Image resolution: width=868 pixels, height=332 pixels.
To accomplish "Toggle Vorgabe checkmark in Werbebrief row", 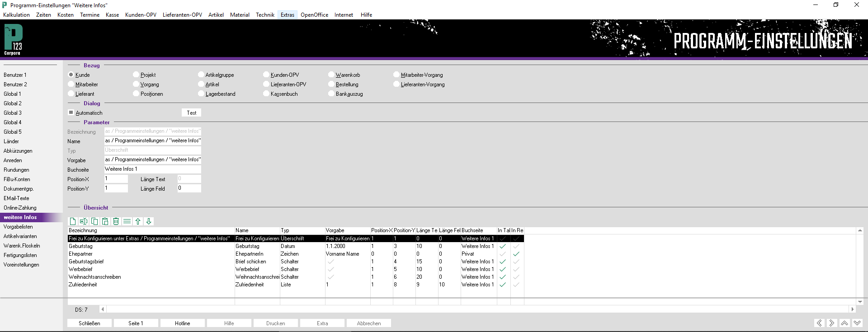I will pos(331,269).
